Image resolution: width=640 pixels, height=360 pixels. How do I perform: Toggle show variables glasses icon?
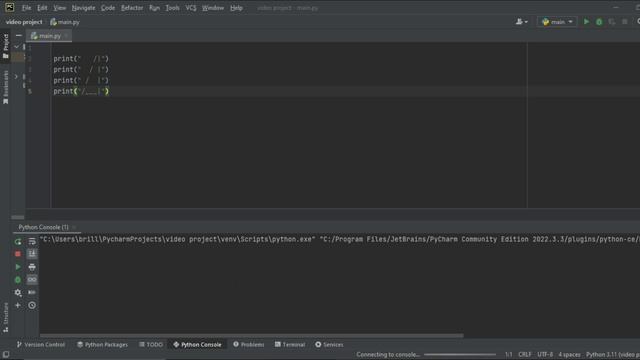(x=32, y=280)
